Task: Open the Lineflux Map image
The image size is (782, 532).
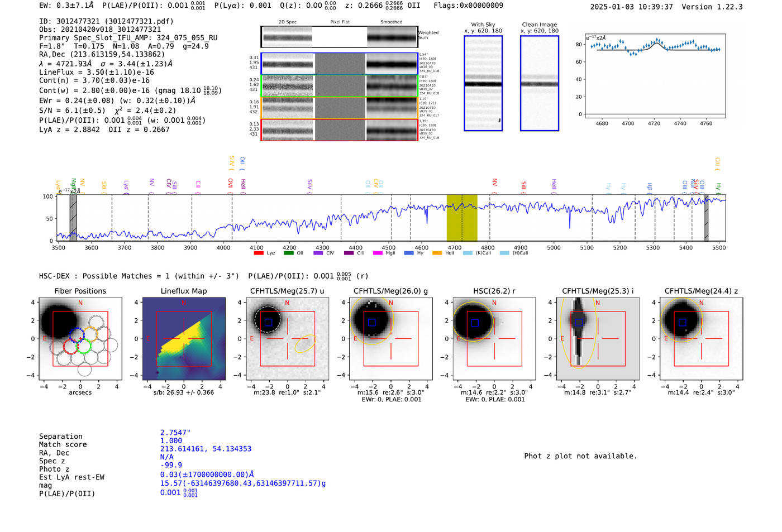Action: pyautogui.click(x=184, y=339)
